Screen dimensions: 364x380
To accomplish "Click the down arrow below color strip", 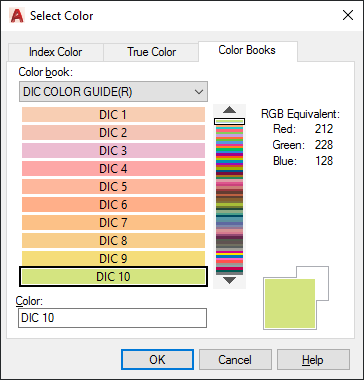I will click(x=229, y=281).
